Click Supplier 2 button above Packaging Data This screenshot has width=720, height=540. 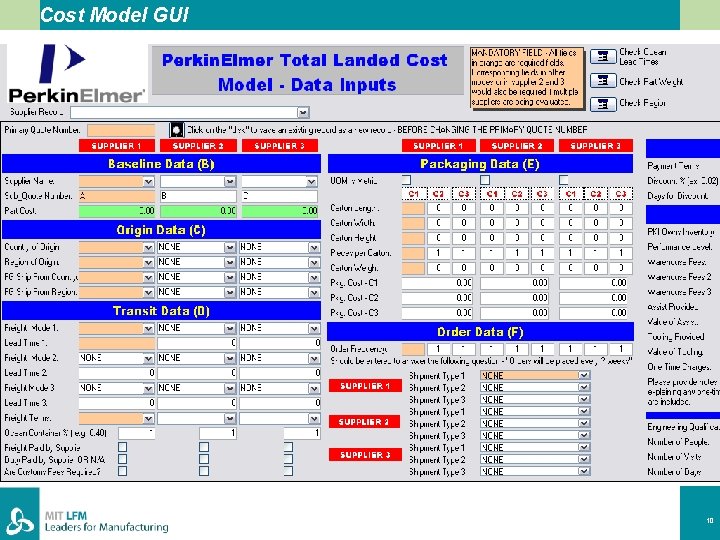(517, 146)
